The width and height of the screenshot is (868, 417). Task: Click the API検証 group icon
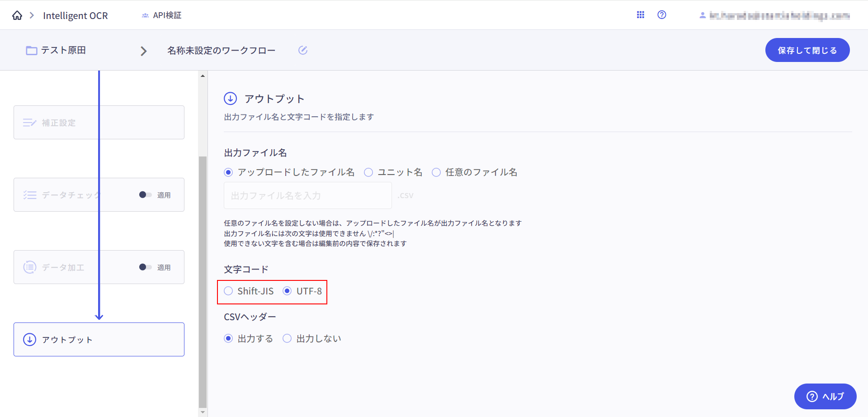tap(145, 15)
